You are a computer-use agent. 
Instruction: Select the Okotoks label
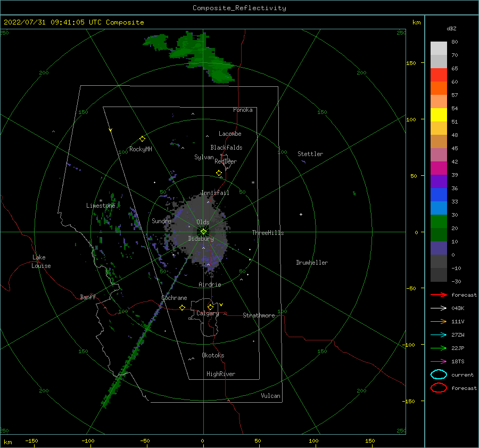click(x=213, y=355)
